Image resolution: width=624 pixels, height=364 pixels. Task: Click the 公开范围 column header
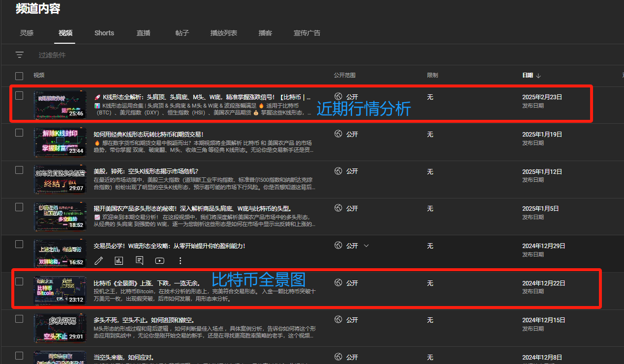344,76
